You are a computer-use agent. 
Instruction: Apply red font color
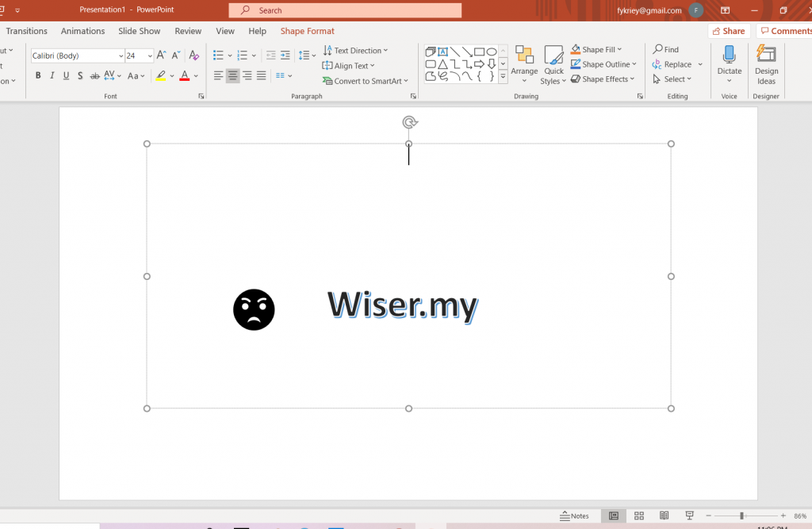click(184, 75)
